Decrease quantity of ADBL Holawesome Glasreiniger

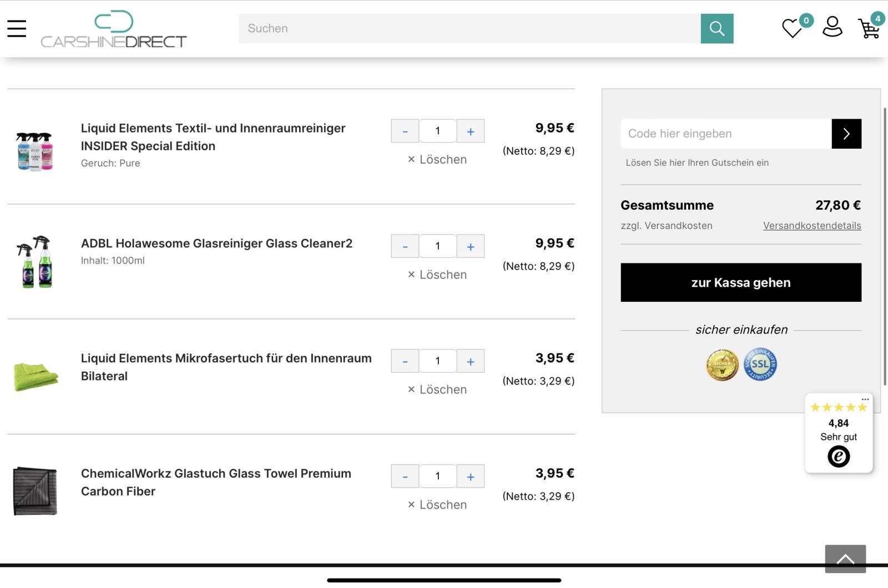(405, 246)
